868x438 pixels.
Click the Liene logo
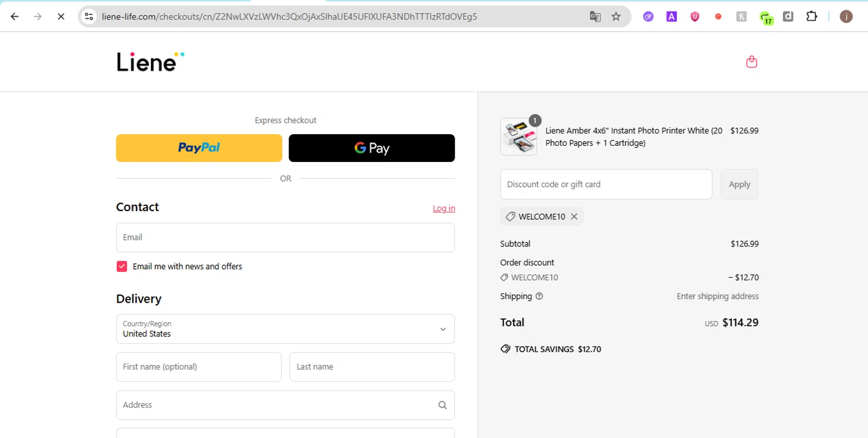(x=150, y=61)
